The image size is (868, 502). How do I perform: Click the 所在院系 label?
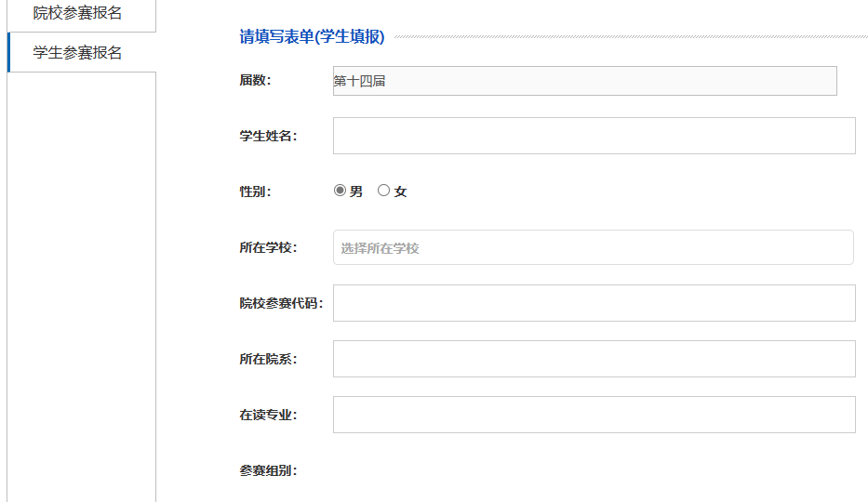pos(268,359)
